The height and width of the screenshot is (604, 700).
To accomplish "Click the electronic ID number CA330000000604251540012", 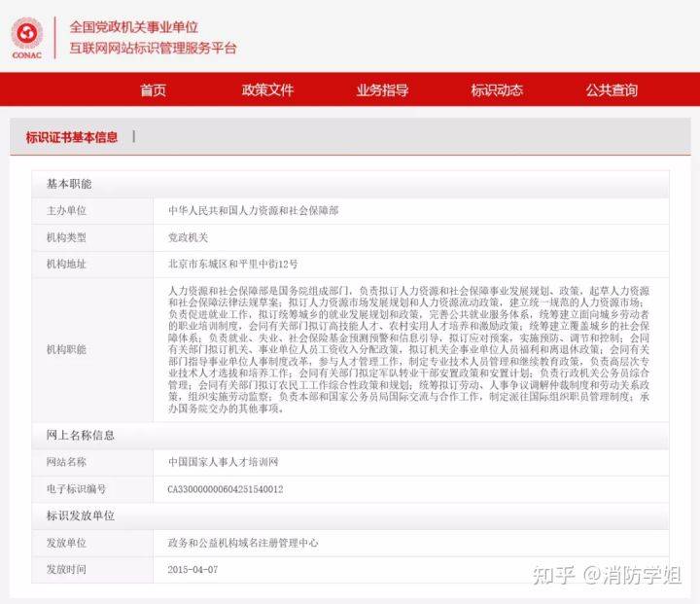I will point(226,489).
